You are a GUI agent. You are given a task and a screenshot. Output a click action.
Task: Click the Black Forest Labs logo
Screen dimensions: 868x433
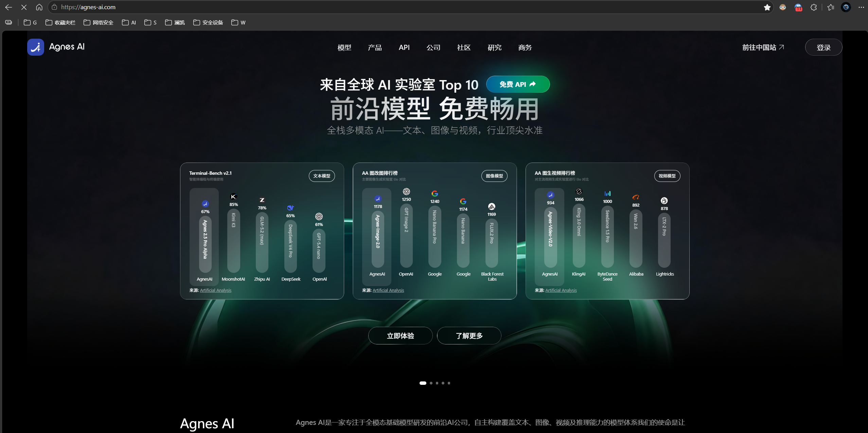(x=492, y=206)
